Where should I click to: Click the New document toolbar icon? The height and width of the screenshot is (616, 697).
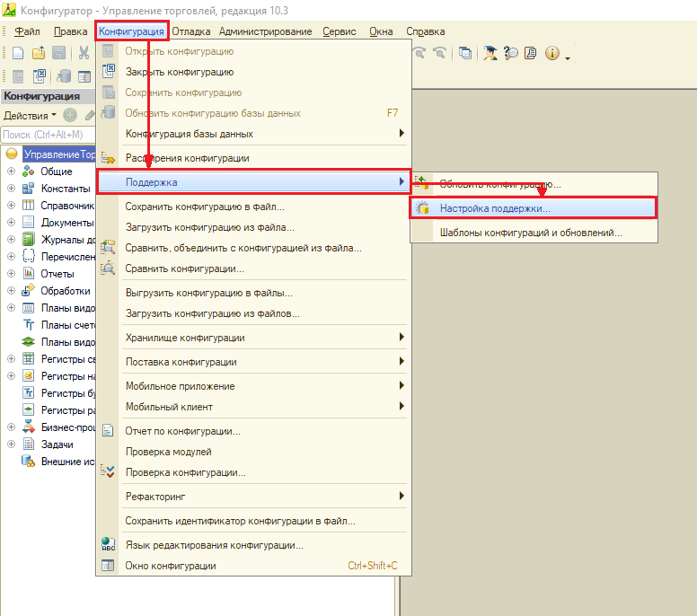[18, 53]
